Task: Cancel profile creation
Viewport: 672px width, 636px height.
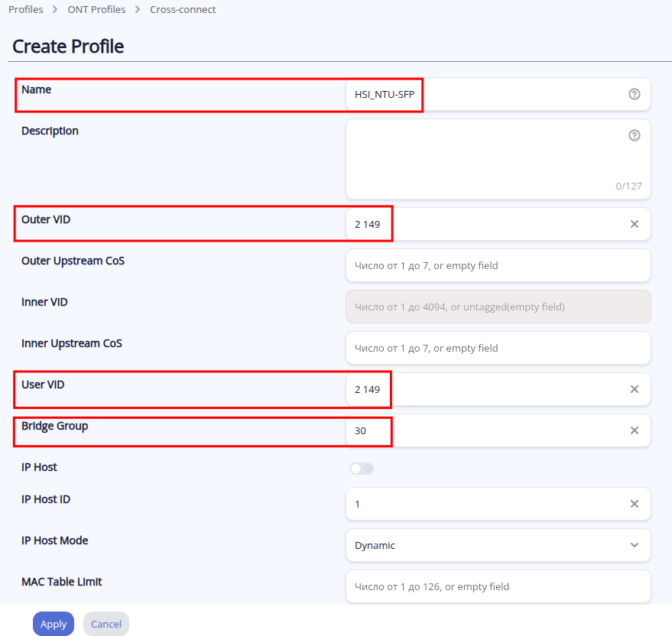Action: pos(106,624)
